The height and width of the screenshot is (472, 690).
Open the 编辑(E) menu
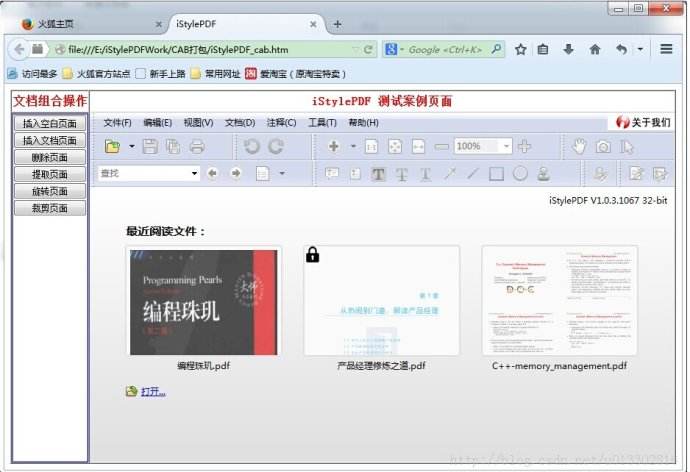158,123
